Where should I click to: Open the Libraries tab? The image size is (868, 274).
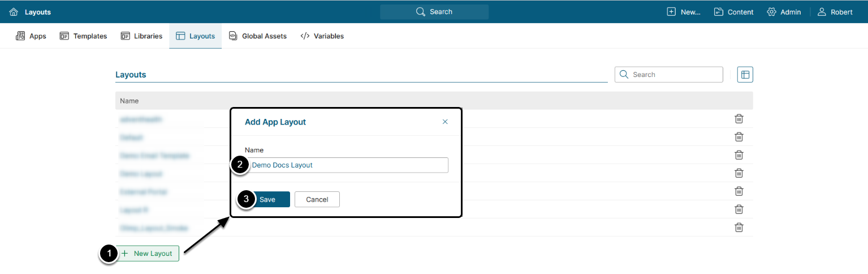pos(141,36)
